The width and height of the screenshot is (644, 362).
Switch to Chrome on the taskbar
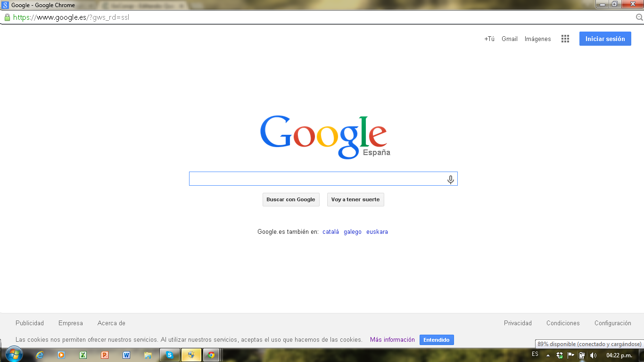click(211, 355)
